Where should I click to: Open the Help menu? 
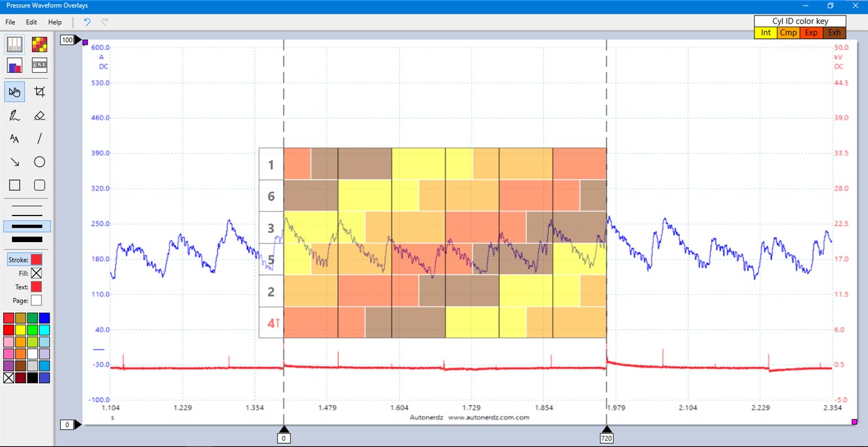click(x=55, y=22)
